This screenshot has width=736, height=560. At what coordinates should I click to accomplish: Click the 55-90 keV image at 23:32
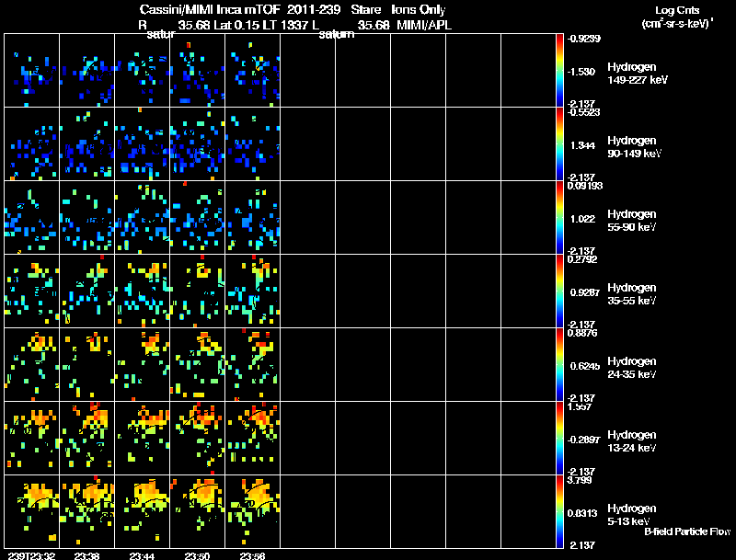point(32,218)
